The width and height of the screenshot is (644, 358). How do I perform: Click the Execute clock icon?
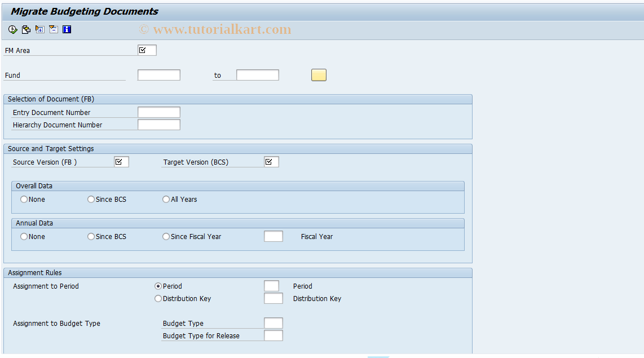[13, 29]
